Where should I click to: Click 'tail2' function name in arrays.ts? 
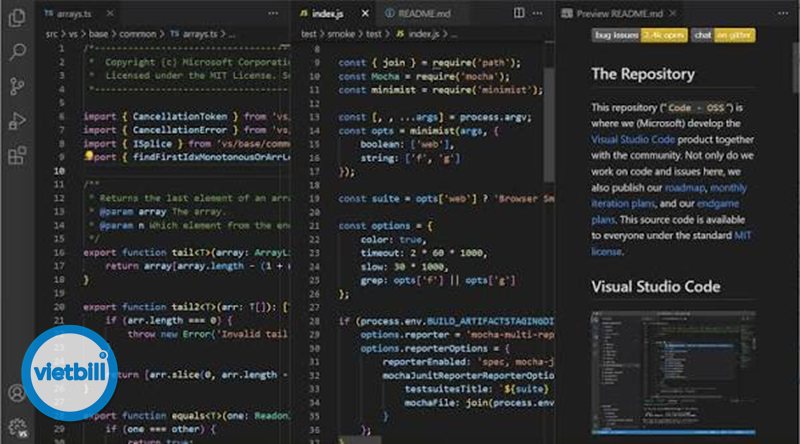(x=185, y=307)
